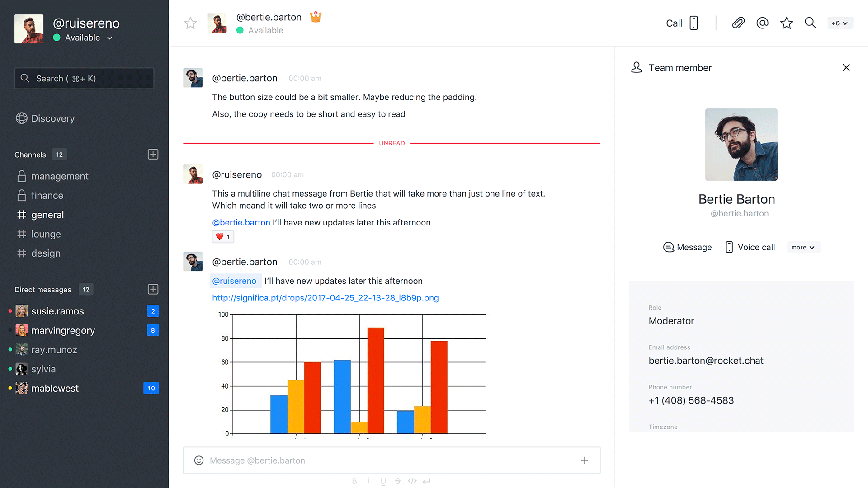The height and width of the screenshot is (488, 868).
Task: Click the plus icon in message composer
Action: 584,460
